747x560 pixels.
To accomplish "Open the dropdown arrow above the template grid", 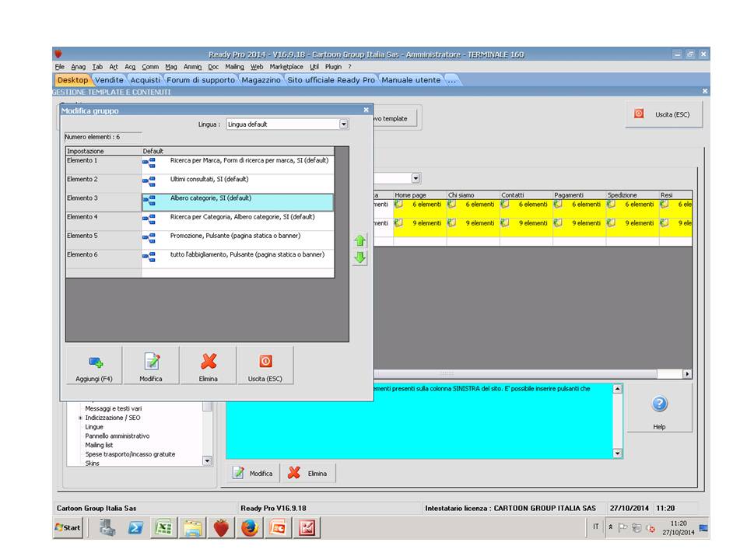I will pos(416,178).
